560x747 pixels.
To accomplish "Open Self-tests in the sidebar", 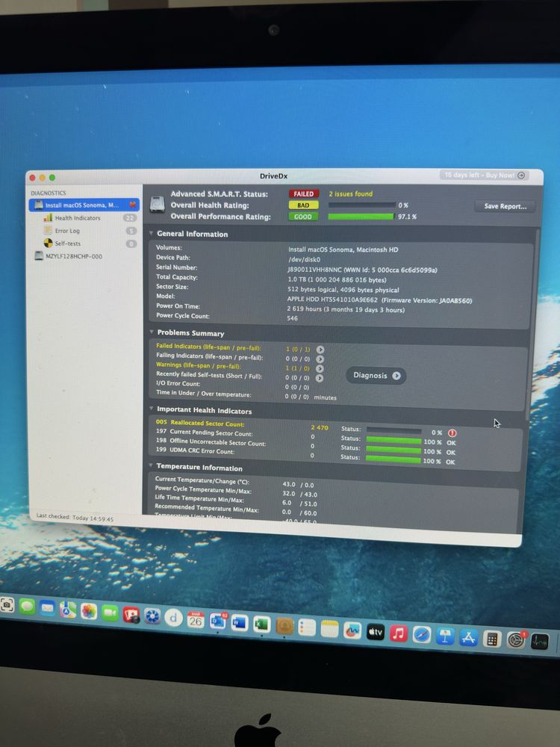I will pos(68,244).
